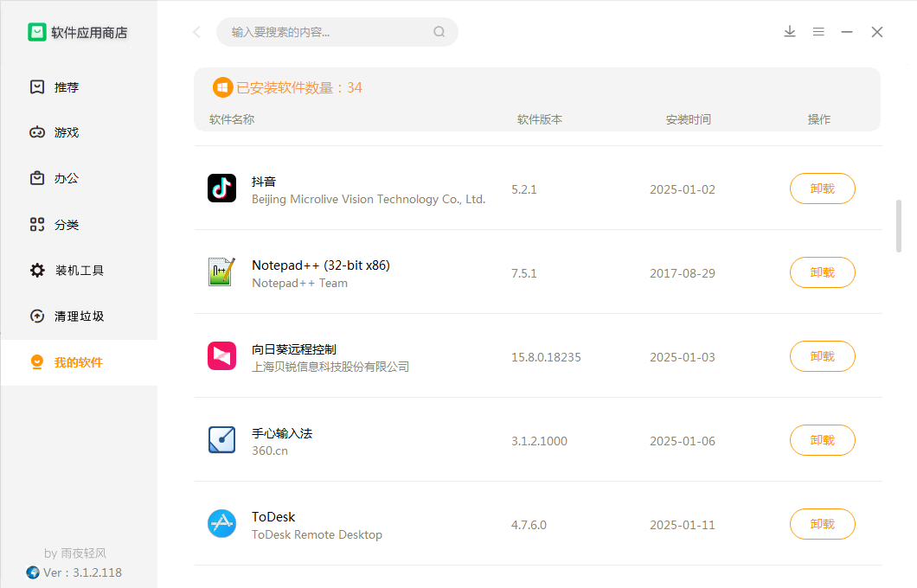917x588 pixels.
Task: Uninstall 向日葵远程控制 with 卸载 button
Action: tap(822, 356)
